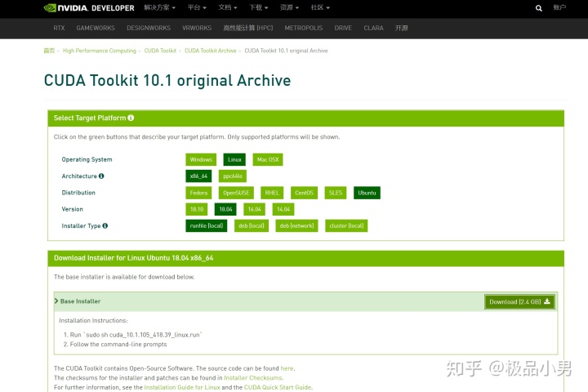Click Download (2.4 GB) button
The width and height of the screenshot is (588, 392).
(x=519, y=301)
